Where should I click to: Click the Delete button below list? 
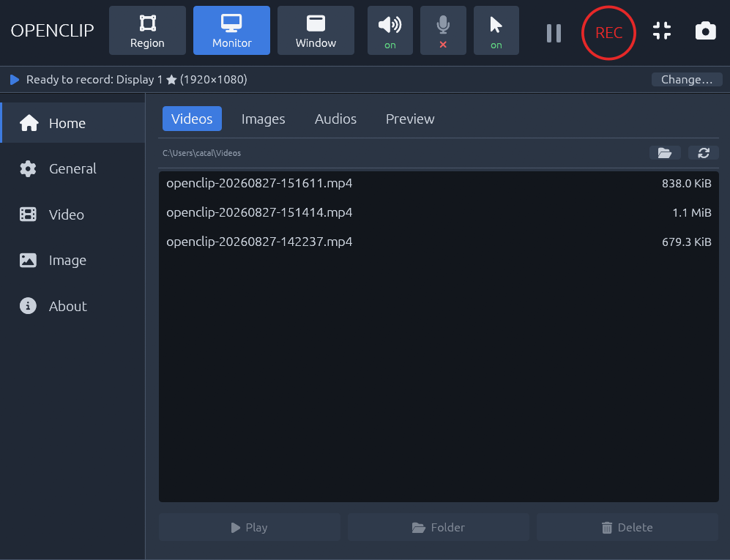627,527
